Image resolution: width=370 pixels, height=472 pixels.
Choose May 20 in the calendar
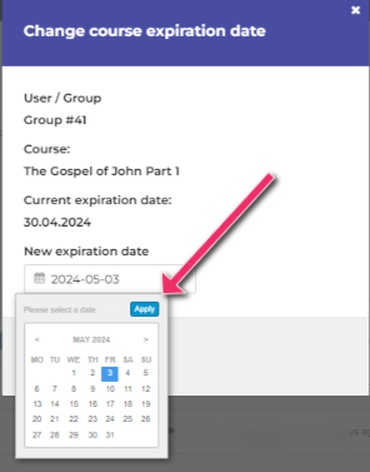coord(37,419)
